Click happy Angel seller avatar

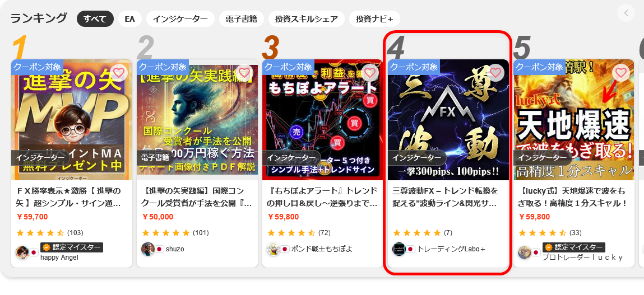22,252
